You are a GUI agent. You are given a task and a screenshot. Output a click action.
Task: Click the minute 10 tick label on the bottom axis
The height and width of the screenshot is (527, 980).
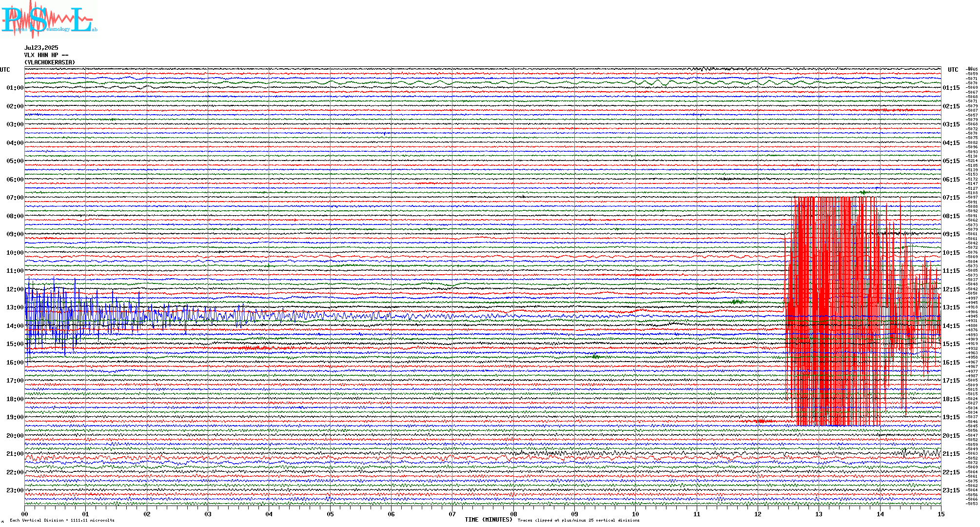[636, 514]
